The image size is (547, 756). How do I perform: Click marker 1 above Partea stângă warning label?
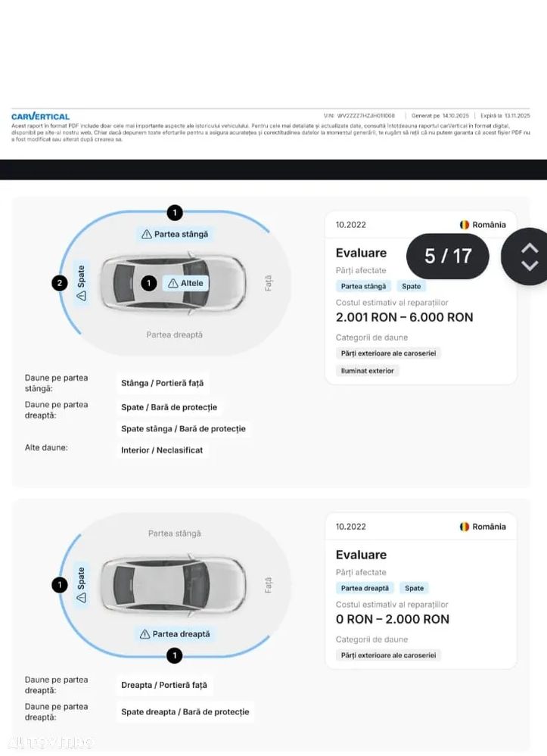pos(175,213)
